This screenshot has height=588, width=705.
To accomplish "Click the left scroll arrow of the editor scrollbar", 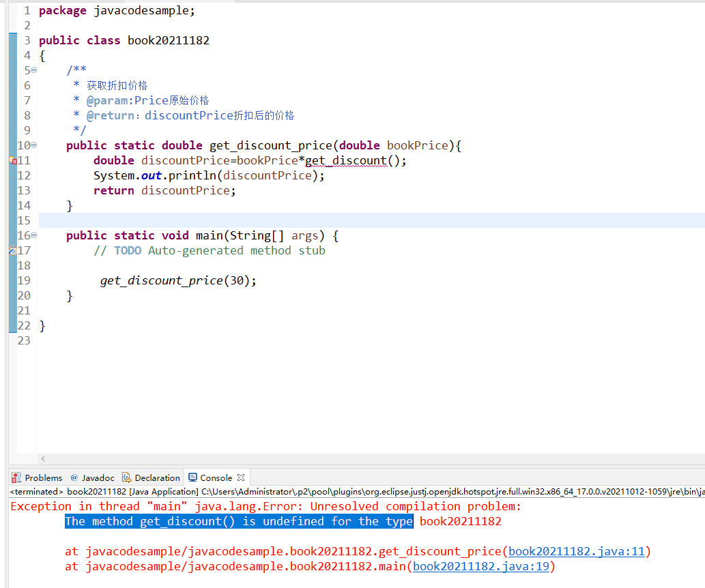I will (x=42, y=459).
